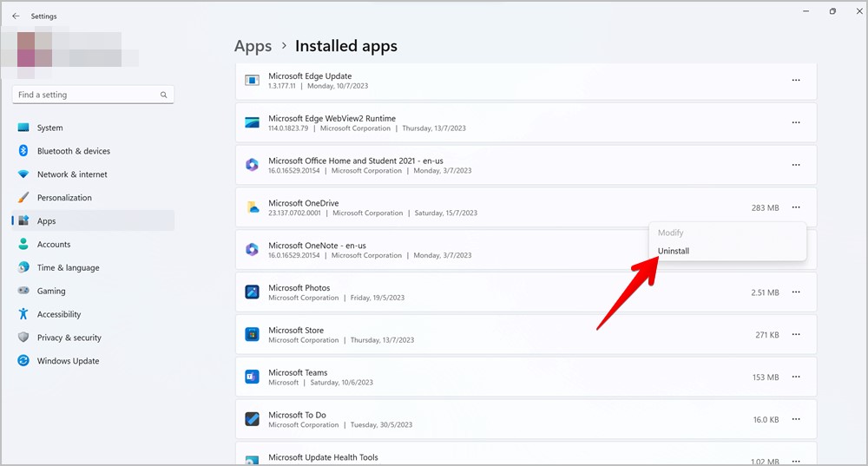This screenshot has width=868, height=466.
Task: Click the Microsoft Photos app icon
Action: point(252,292)
